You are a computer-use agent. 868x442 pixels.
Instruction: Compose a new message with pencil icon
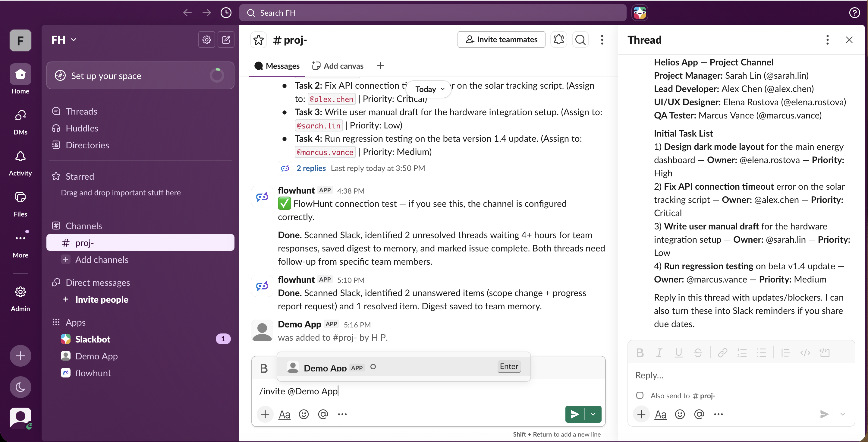[226, 40]
